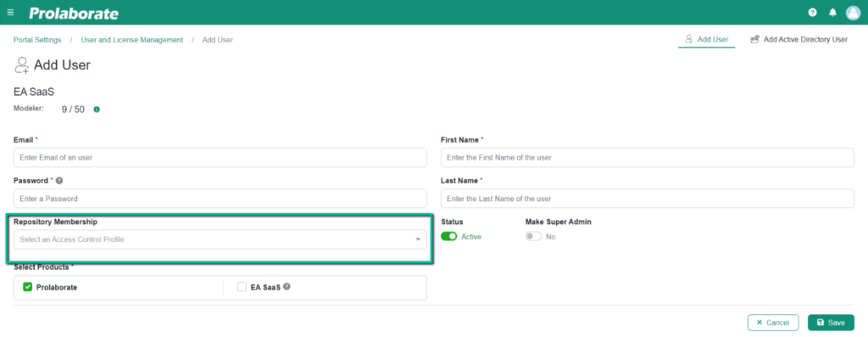Click the 9 / 50 modeler count
The height and width of the screenshot is (337, 868).
pyautogui.click(x=73, y=110)
